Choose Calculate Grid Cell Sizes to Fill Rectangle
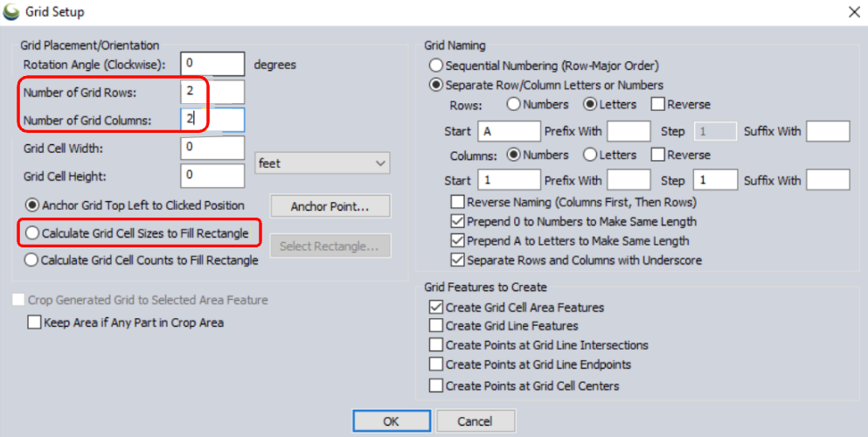The width and height of the screenshot is (868, 437). (33, 233)
